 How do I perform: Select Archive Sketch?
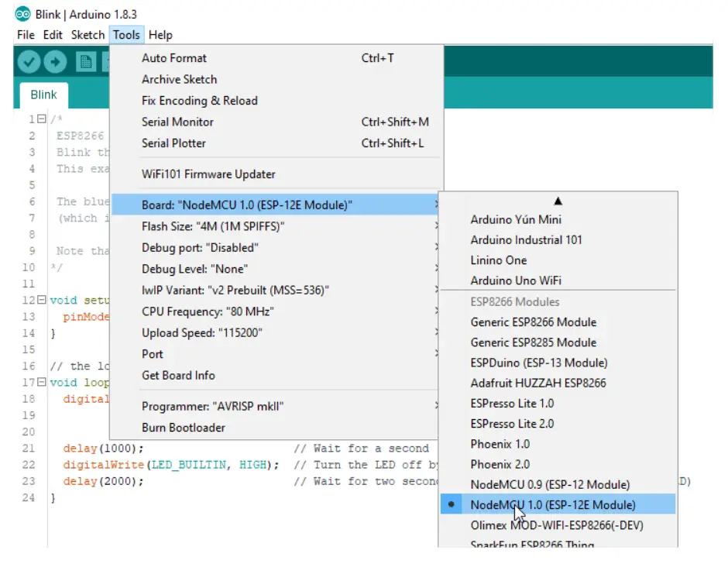(276, 80)
